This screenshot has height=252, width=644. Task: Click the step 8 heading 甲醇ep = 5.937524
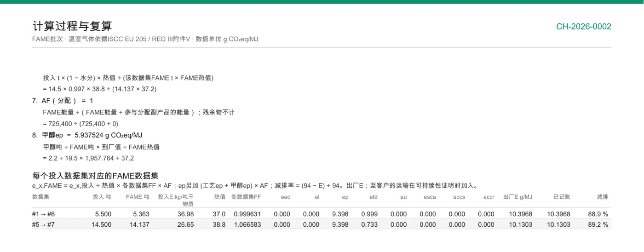87,135
